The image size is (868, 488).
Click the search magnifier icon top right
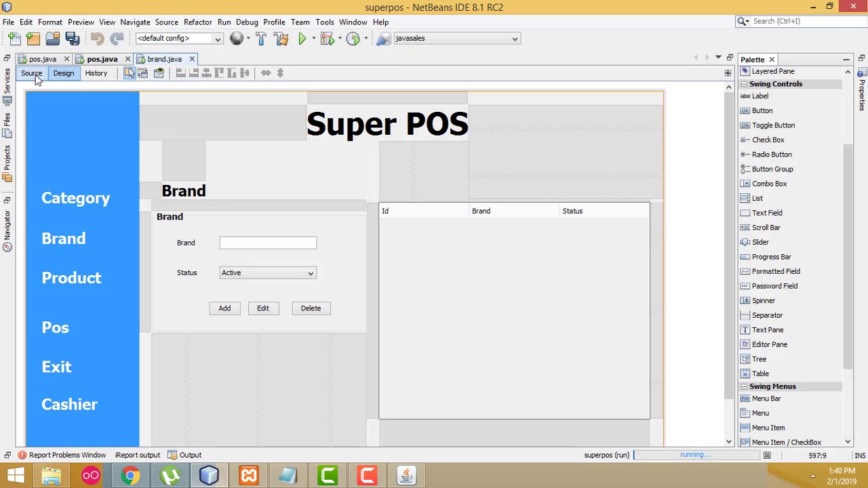[743, 22]
